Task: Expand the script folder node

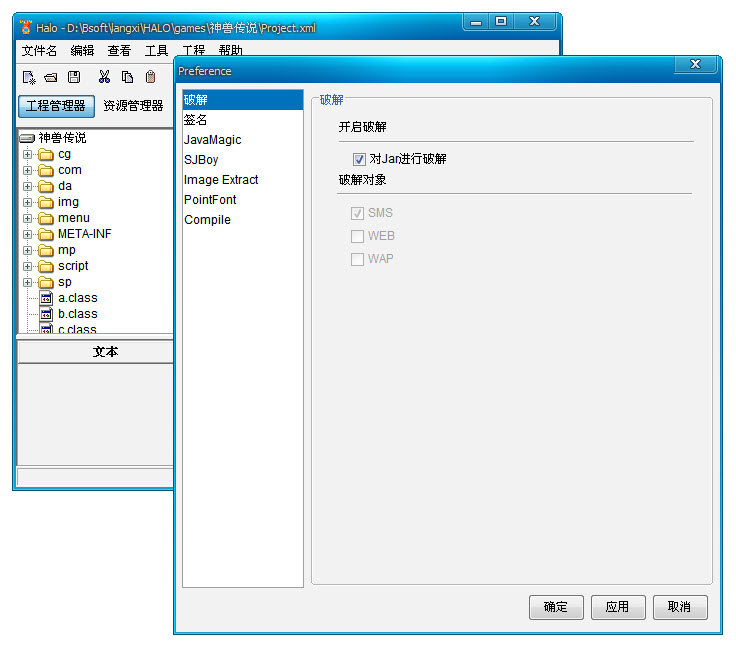Action: (28, 266)
